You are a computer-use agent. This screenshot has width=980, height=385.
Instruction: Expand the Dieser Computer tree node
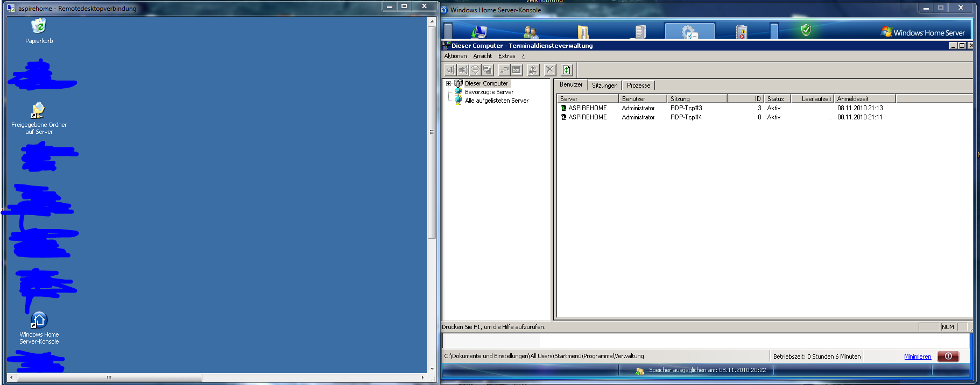[x=448, y=84]
